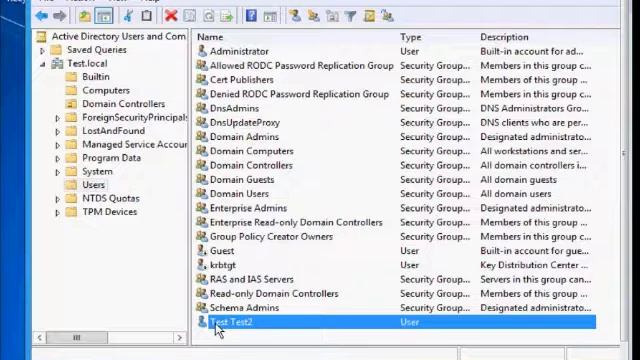Open Help with blue question icon
This screenshot has width=640, height=360.
click(x=251, y=16)
